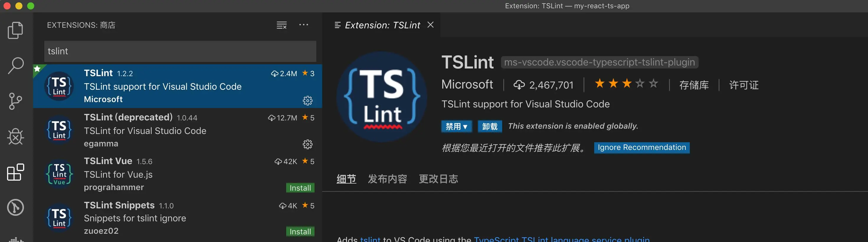Switch to the 发布内容 contributions tab
This screenshot has height=242, width=868.
(x=387, y=179)
